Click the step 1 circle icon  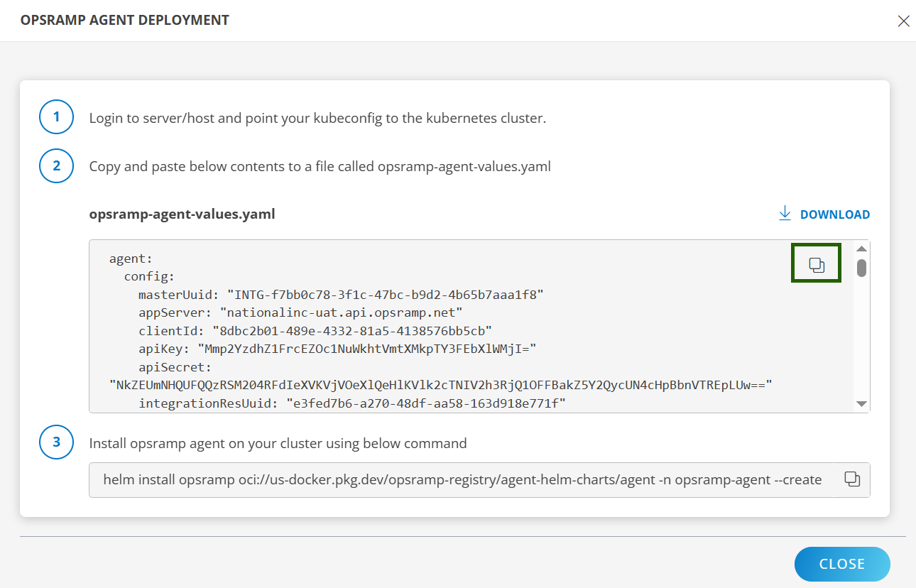pyautogui.click(x=57, y=117)
